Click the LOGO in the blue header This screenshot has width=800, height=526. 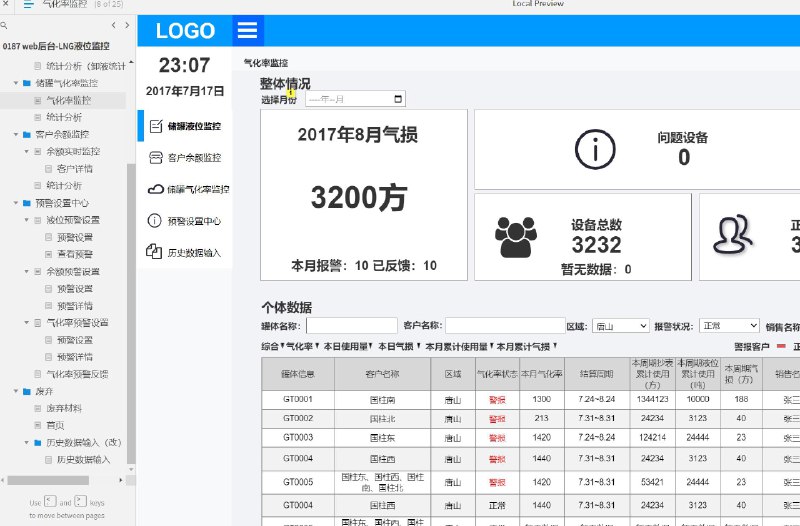pos(185,31)
